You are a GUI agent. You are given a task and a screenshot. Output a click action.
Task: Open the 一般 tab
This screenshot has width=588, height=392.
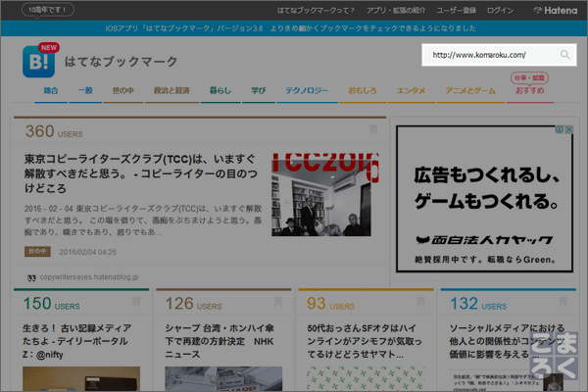click(85, 90)
